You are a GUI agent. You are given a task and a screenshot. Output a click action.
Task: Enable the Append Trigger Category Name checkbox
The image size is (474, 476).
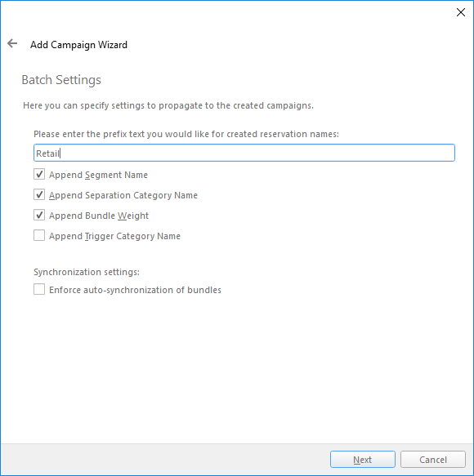pos(39,235)
